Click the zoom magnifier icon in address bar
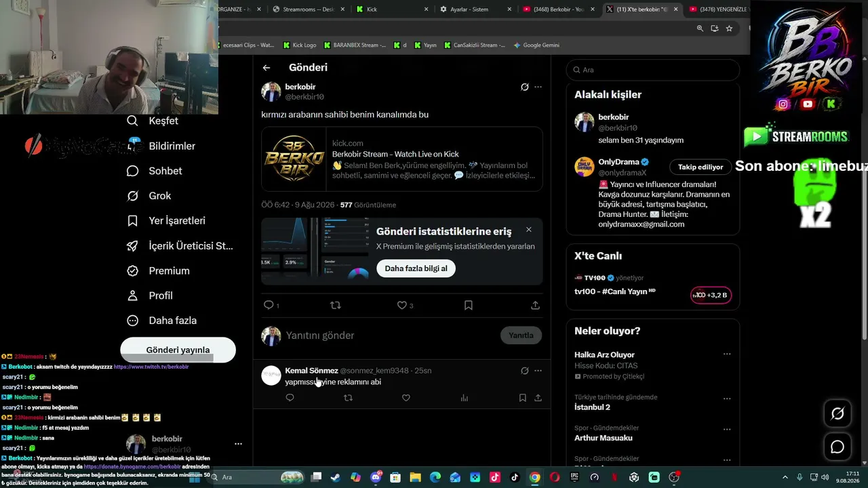The image size is (868, 488). [700, 28]
